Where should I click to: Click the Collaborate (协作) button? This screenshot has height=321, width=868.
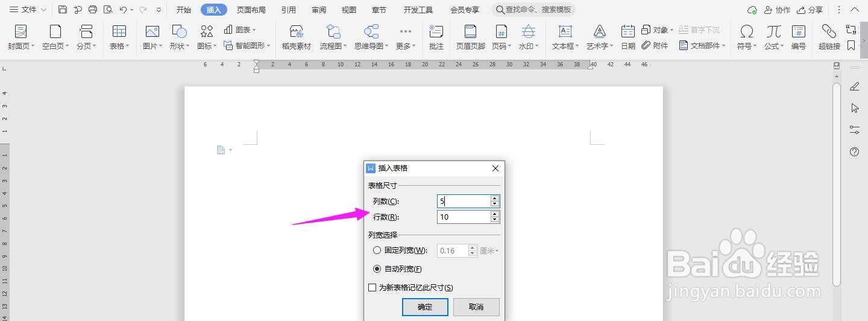pos(776,10)
